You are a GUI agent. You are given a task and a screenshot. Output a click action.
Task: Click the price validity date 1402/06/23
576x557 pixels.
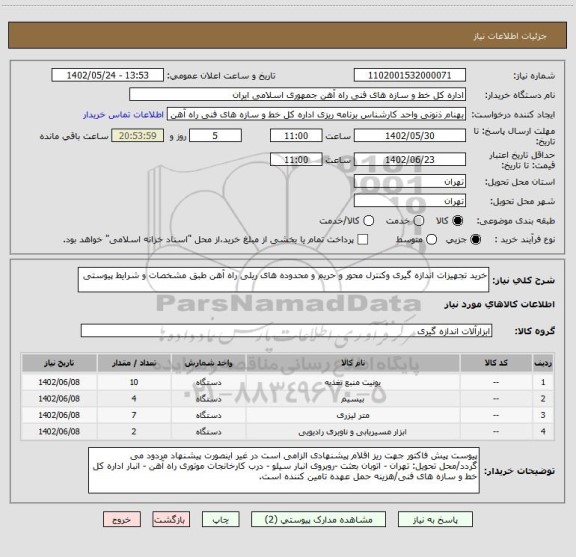(x=410, y=159)
